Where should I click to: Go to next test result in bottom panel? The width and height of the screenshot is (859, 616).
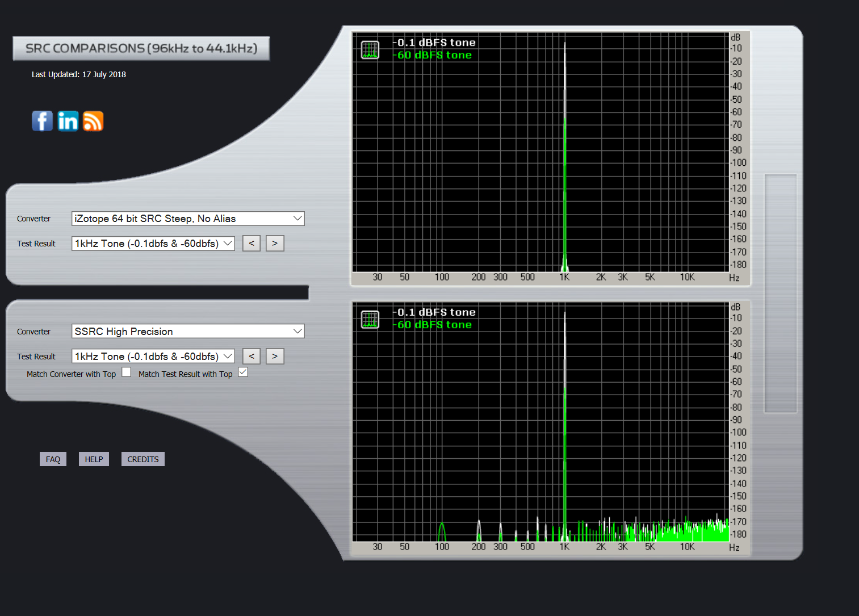coord(275,357)
